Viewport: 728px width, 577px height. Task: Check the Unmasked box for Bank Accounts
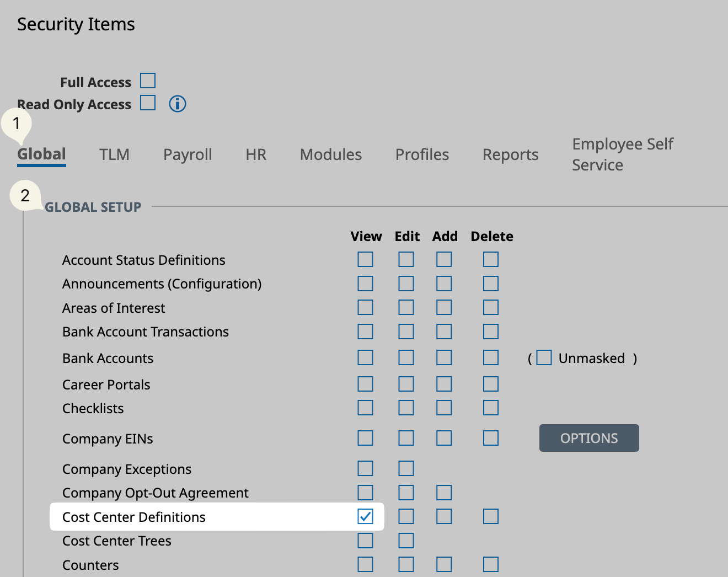[544, 357]
